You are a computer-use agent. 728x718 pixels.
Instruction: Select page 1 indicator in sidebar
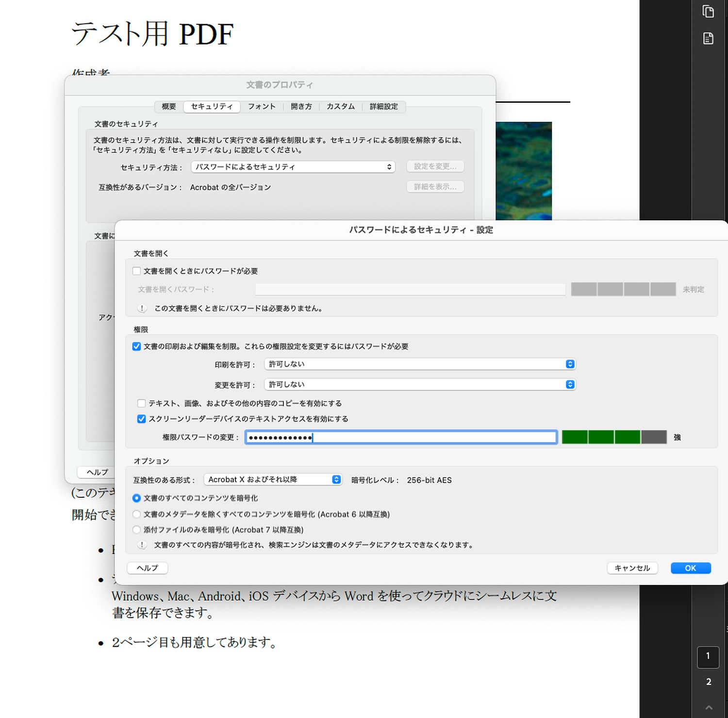[x=708, y=656]
